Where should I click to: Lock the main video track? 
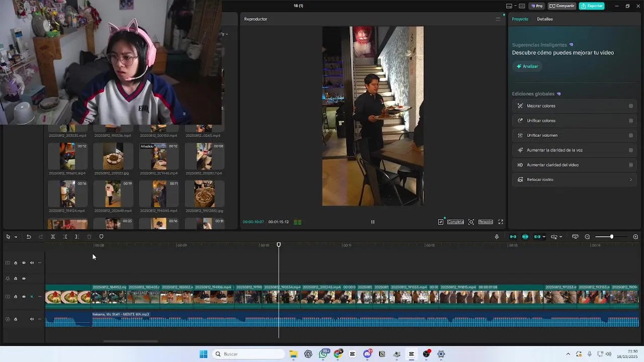(16, 297)
